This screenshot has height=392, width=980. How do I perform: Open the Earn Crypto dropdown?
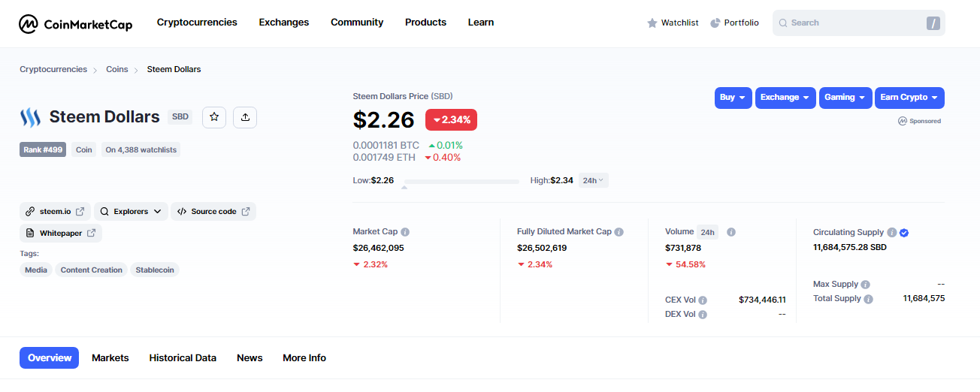(909, 98)
